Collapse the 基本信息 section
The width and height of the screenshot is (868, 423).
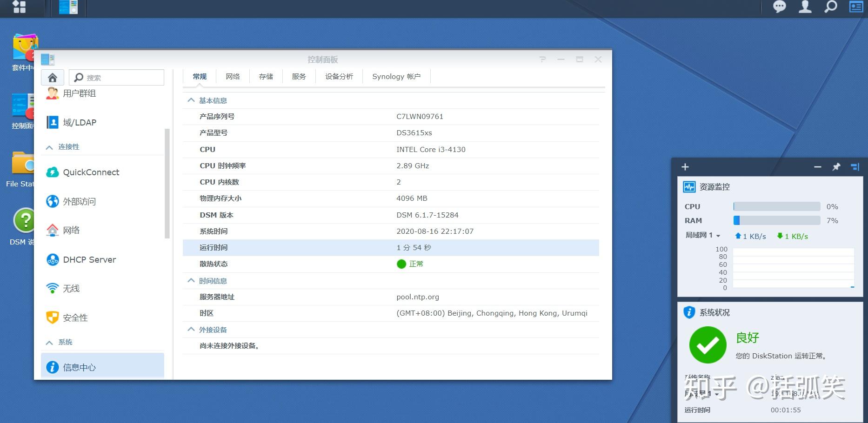point(191,100)
